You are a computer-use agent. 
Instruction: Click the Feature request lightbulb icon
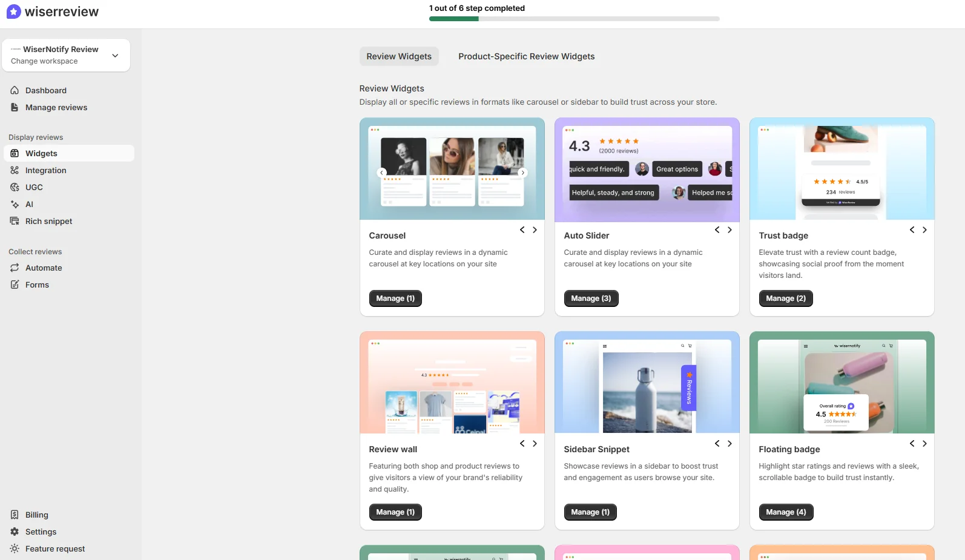tap(15, 548)
